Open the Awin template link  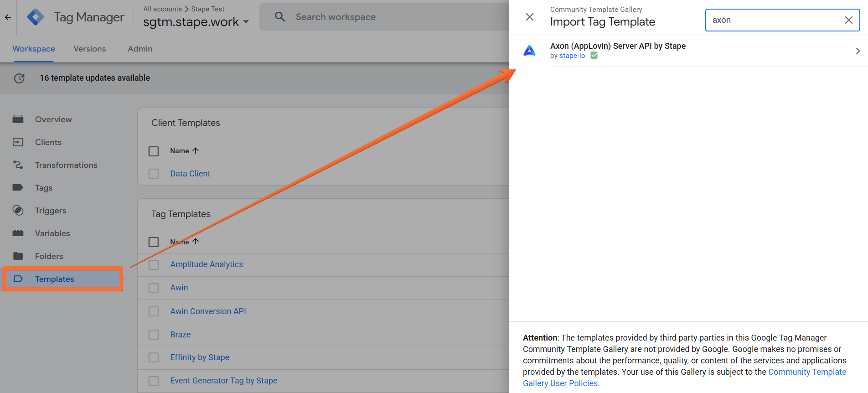pos(179,288)
